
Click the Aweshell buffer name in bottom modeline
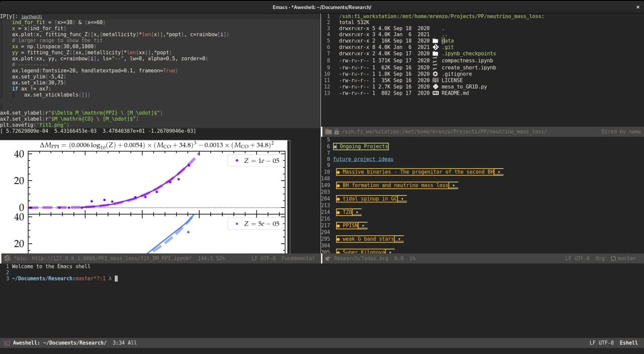coord(59,343)
